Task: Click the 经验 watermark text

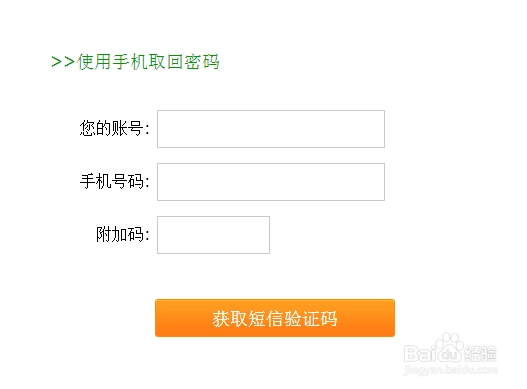Action: click(x=481, y=354)
